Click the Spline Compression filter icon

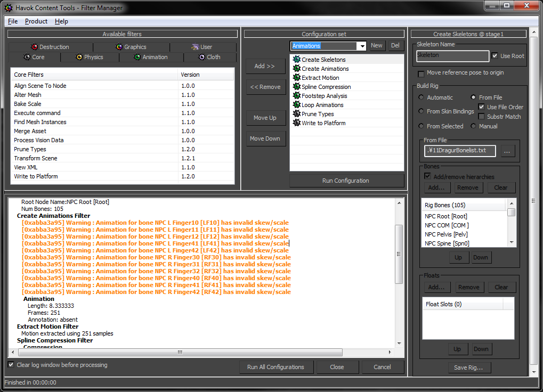(297, 86)
